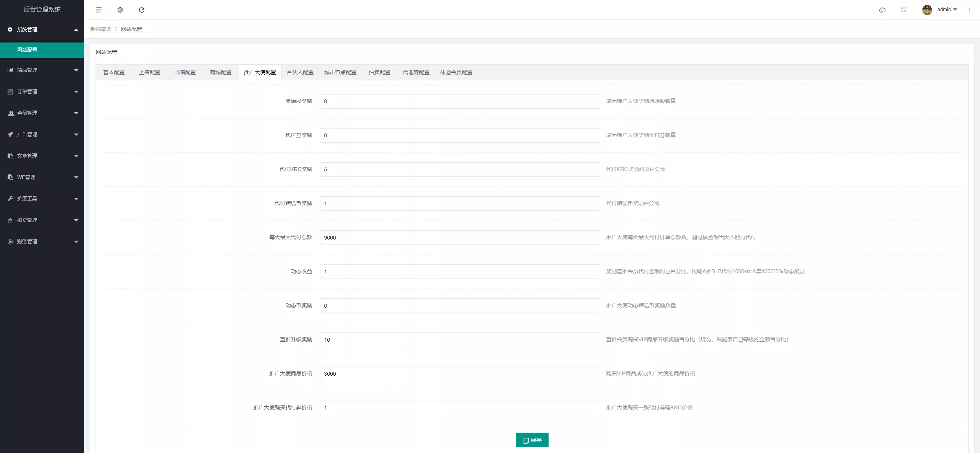Screen dimensions: 980x453
Task: Click the vertical three-dot more icon
Action: point(969,10)
